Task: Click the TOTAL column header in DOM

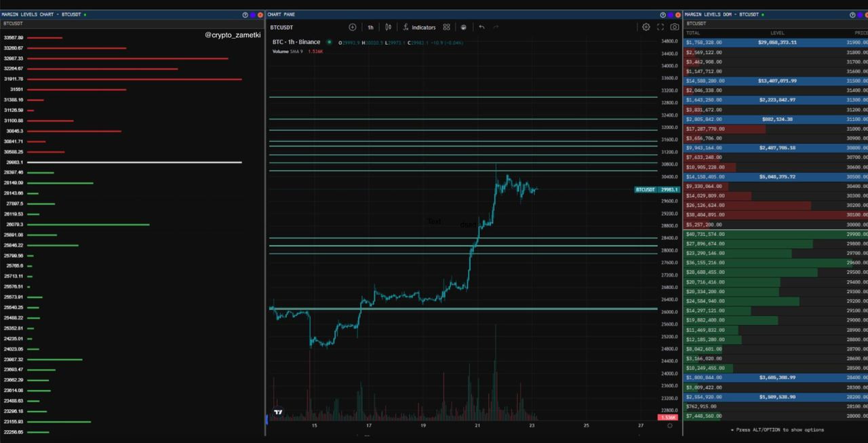Action: click(693, 33)
